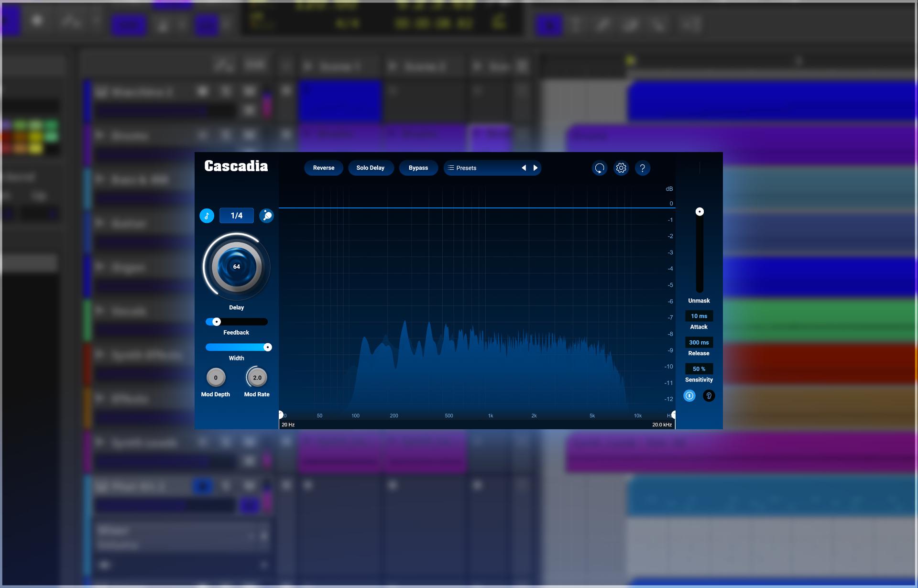Go to the previous preset arrow
Viewport: 918px width, 588px height.
point(524,168)
